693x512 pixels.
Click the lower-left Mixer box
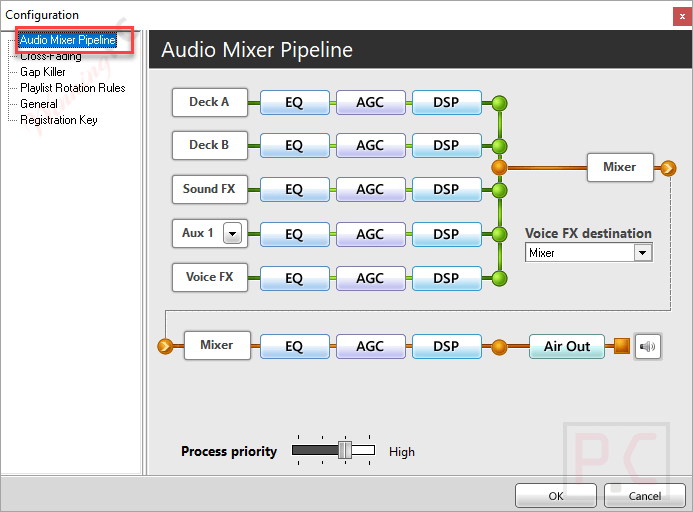217,345
